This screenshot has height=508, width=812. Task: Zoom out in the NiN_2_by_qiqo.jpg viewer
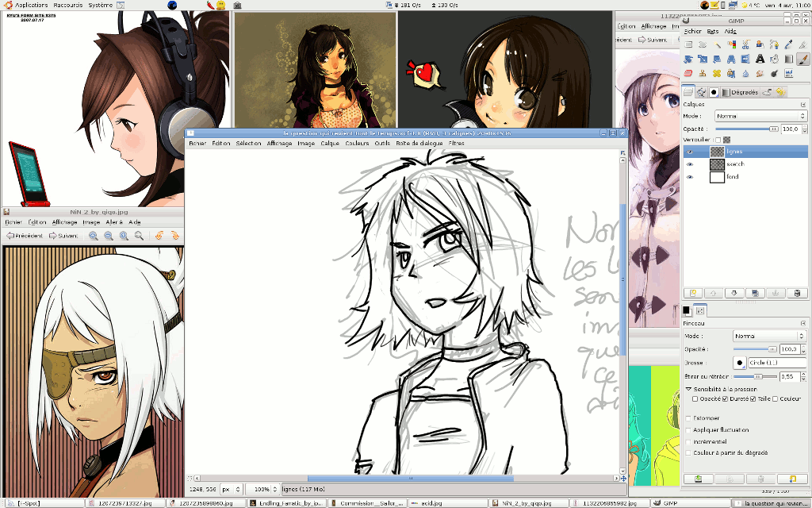point(108,236)
